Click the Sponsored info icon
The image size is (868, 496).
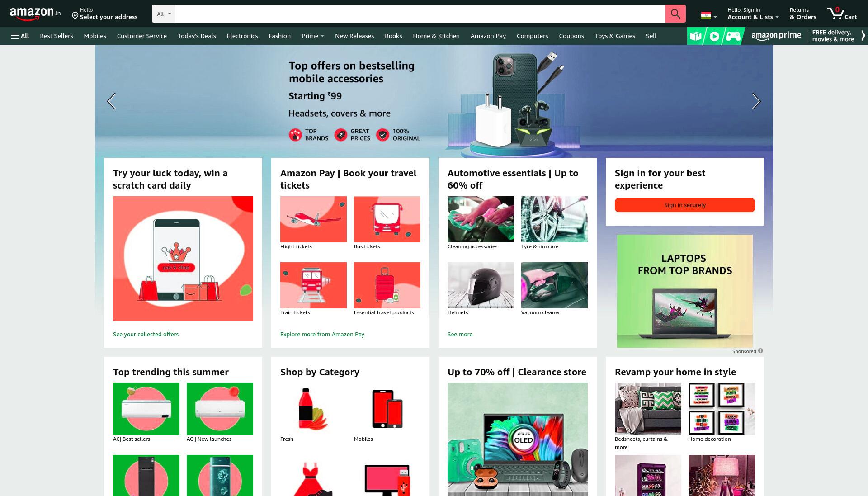tap(760, 351)
